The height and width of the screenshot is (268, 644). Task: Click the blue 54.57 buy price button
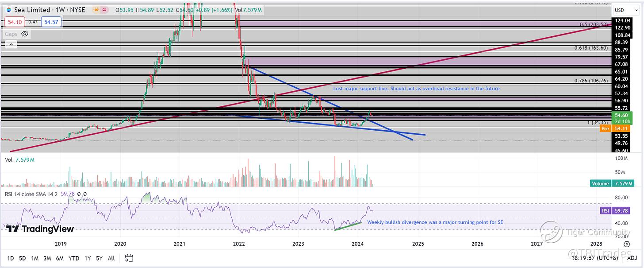pyautogui.click(x=51, y=21)
